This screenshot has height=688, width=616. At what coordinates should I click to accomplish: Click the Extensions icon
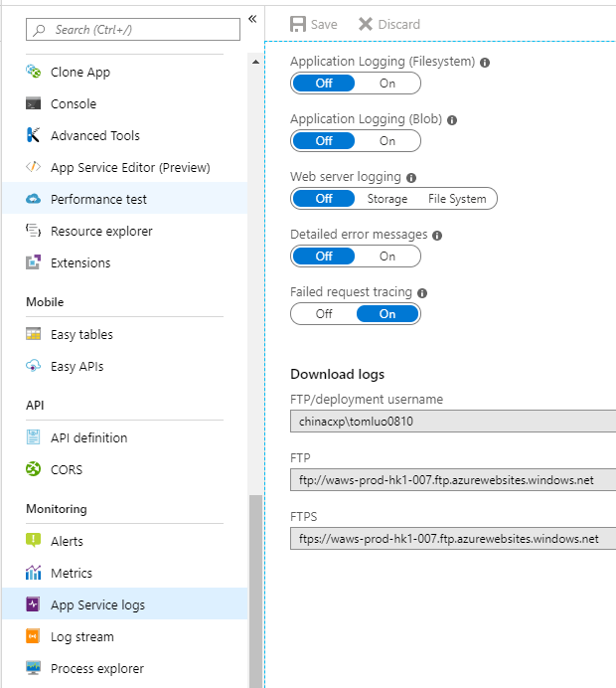(34, 262)
